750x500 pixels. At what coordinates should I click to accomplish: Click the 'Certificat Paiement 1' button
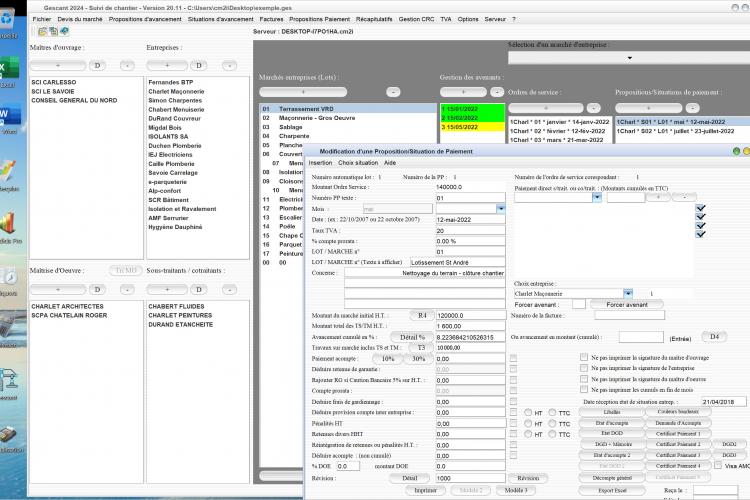pos(678,433)
